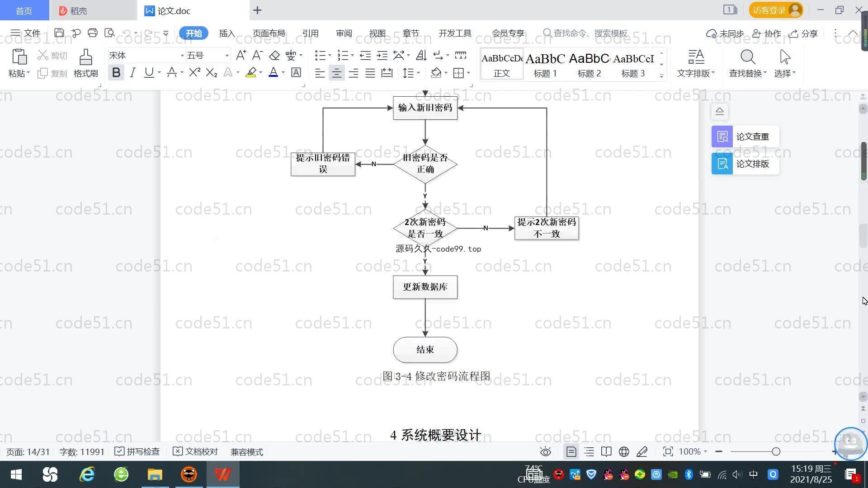Screen dimensions: 868x488
Task: Click the zoom slider handle
Action: pyautogui.click(x=776, y=451)
